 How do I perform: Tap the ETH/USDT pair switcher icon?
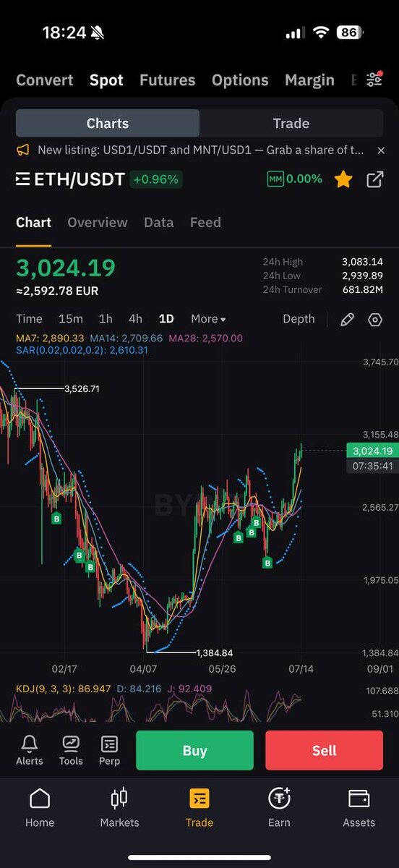pyautogui.click(x=23, y=179)
